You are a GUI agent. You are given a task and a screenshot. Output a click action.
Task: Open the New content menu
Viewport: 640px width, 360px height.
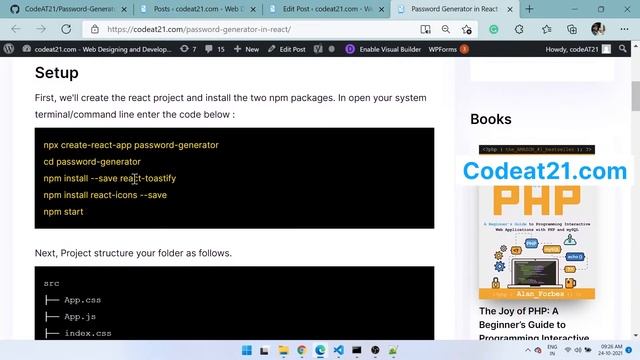tap(247, 49)
